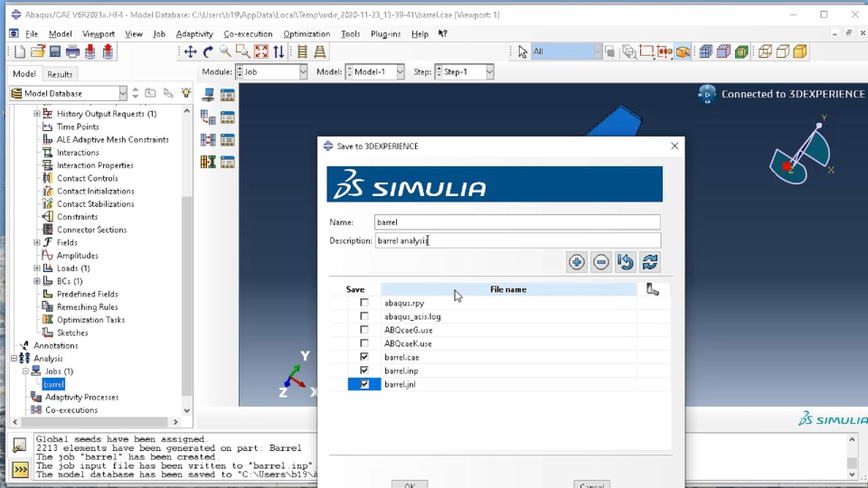Sort by File name column header
Viewport: 868px width, 488px height.
tap(508, 289)
